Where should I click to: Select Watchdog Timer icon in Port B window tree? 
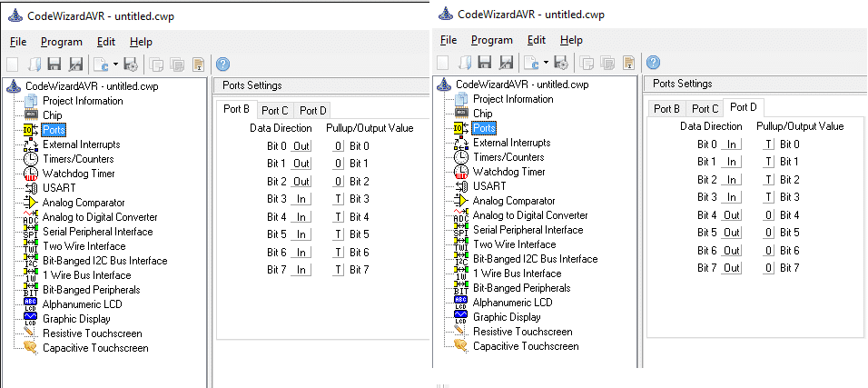(32, 174)
